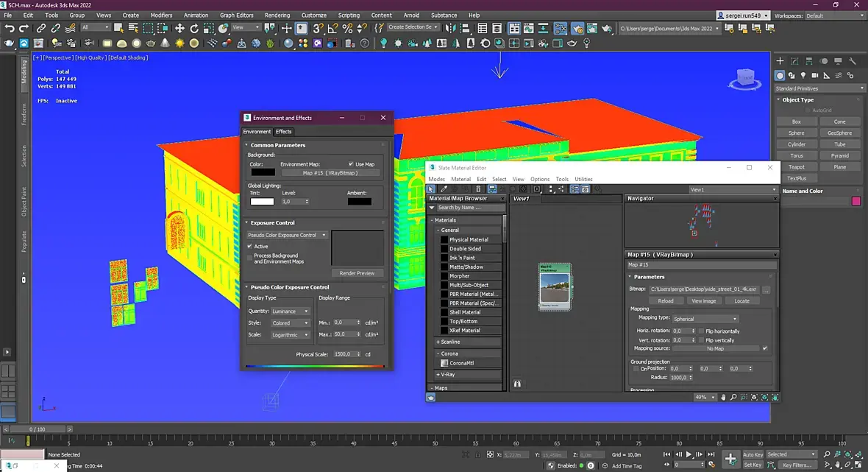This screenshot has width=868, height=472.
Task: Click the Play Animation button
Action: point(689,454)
